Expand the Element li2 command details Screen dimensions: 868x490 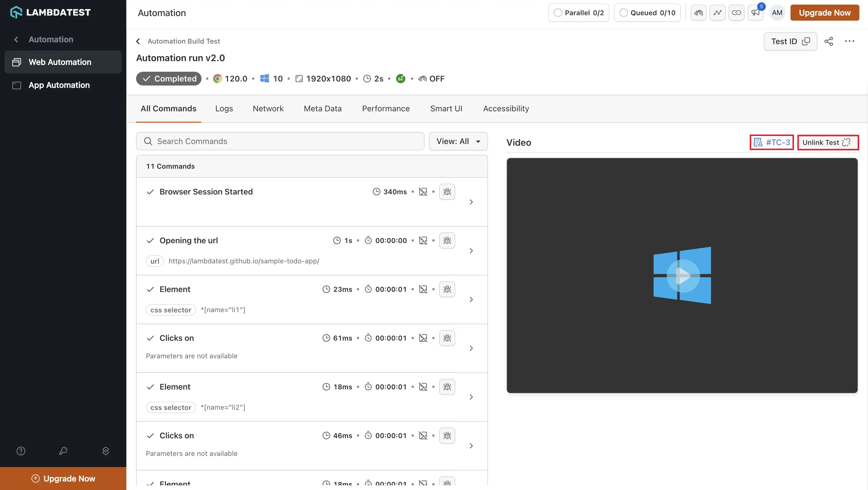coord(471,397)
